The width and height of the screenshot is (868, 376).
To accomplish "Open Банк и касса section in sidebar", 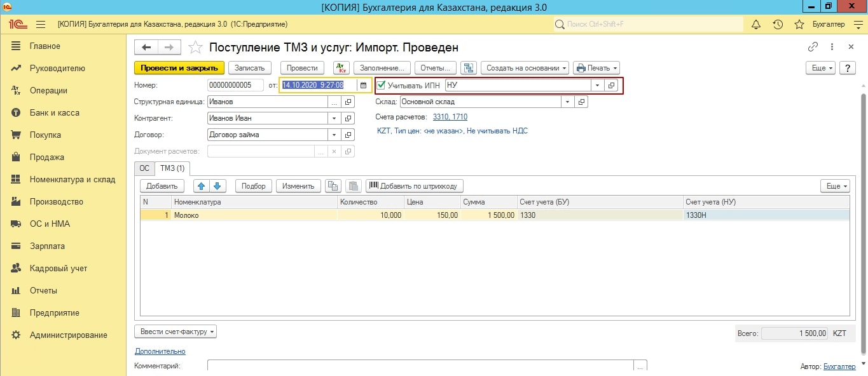I will point(54,112).
